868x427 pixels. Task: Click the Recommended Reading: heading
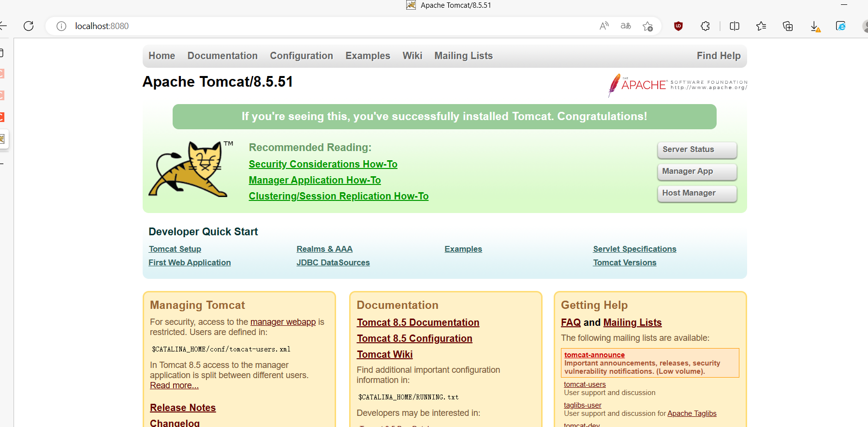(310, 148)
